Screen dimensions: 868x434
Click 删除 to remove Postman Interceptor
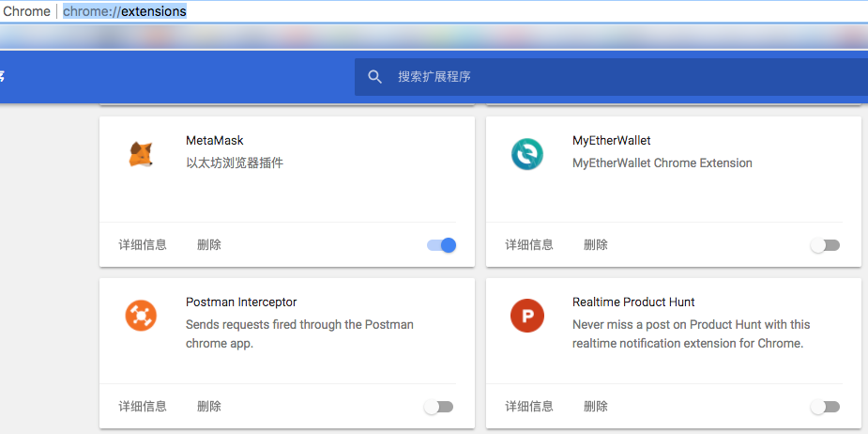click(209, 407)
